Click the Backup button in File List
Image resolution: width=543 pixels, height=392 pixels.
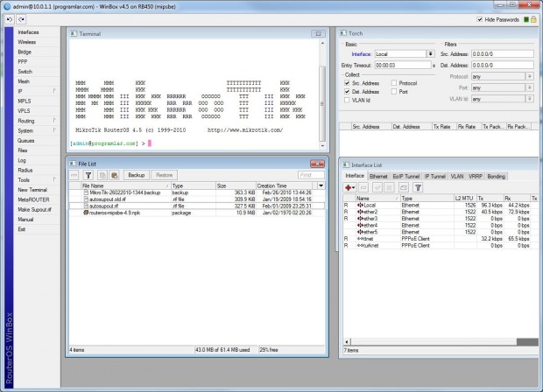[137, 175]
